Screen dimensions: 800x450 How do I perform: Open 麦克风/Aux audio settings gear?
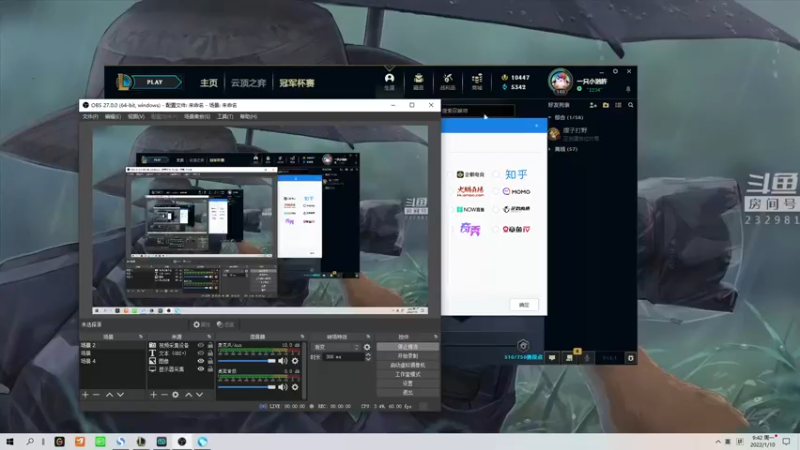(295, 361)
